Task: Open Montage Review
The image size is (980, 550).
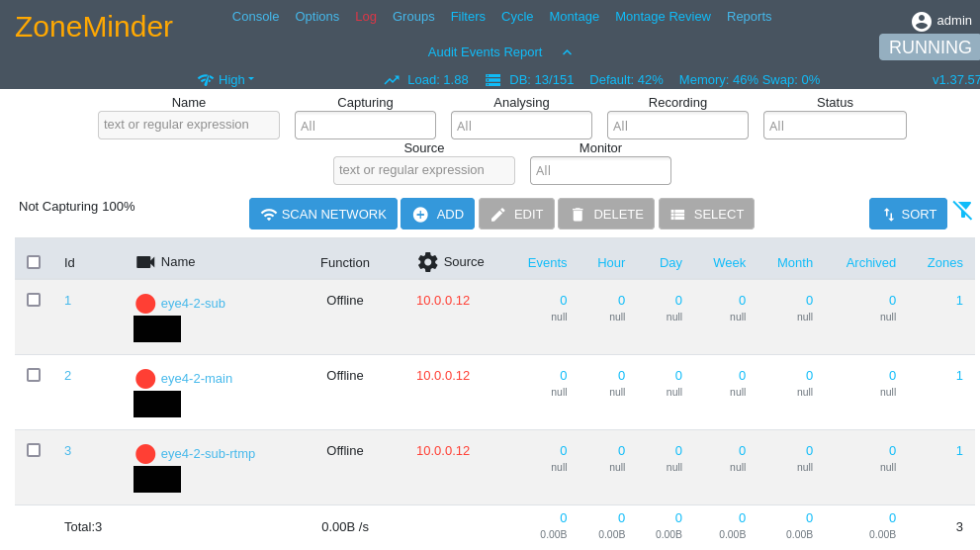Action: pyautogui.click(x=663, y=17)
